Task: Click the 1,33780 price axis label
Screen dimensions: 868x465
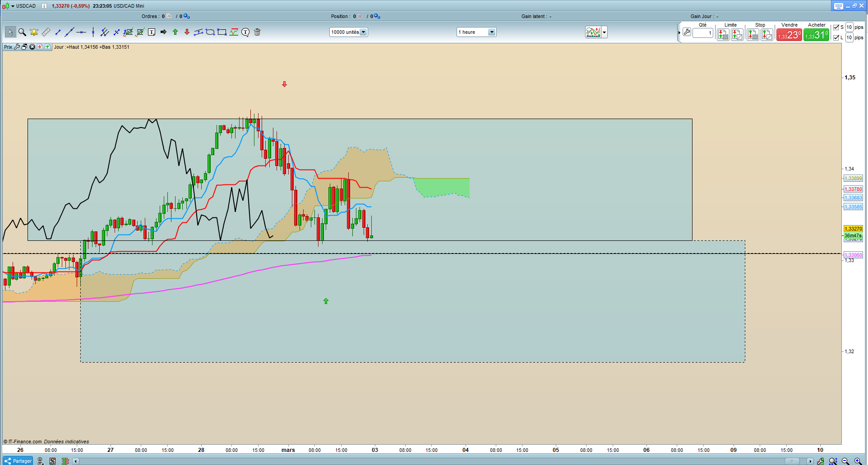Action: (x=853, y=189)
